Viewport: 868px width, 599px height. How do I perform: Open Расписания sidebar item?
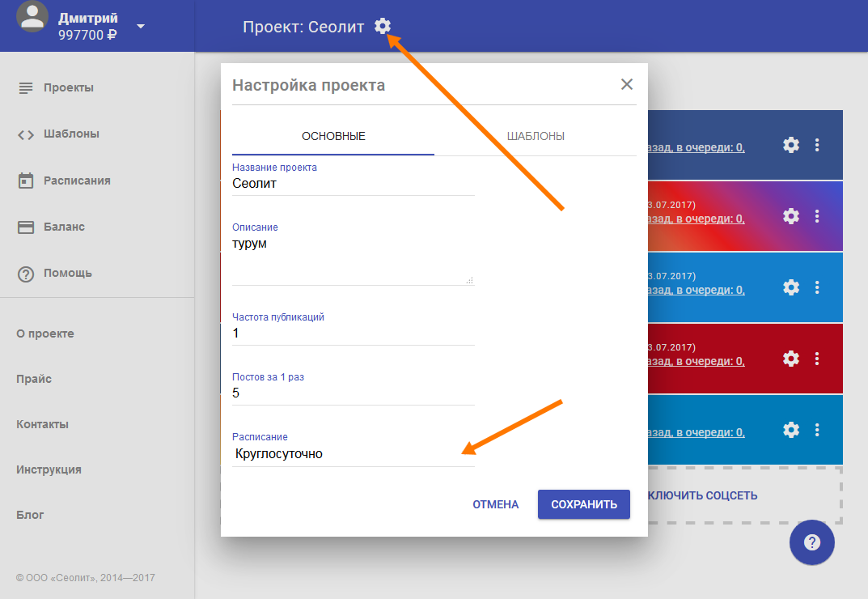[77, 181]
